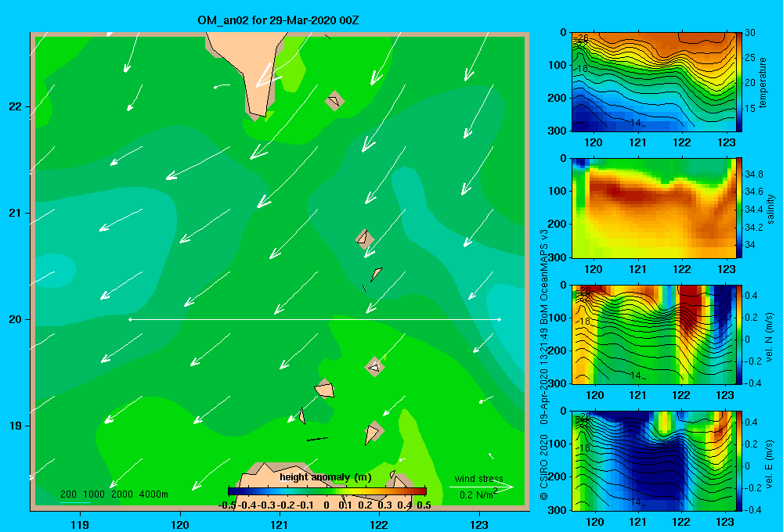Click longitude label 123 on the main map axis
Viewport: 783px width, 532px height.
pyautogui.click(x=479, y=524)
